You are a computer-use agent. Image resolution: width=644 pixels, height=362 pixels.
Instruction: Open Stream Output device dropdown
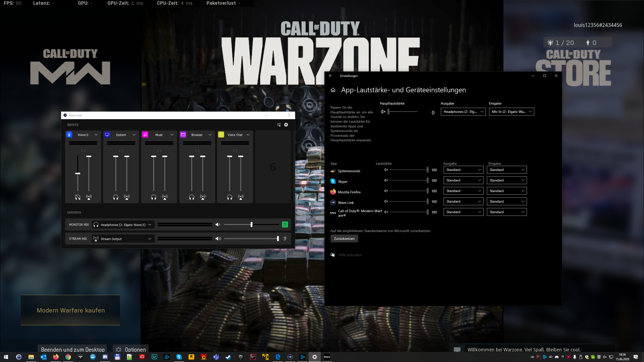coord(123,239)
